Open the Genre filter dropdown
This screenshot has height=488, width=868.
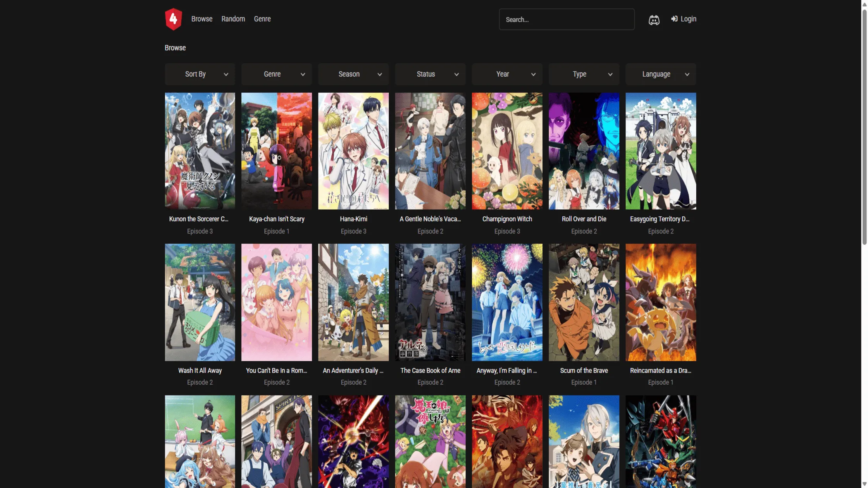[x=276, y=74]
